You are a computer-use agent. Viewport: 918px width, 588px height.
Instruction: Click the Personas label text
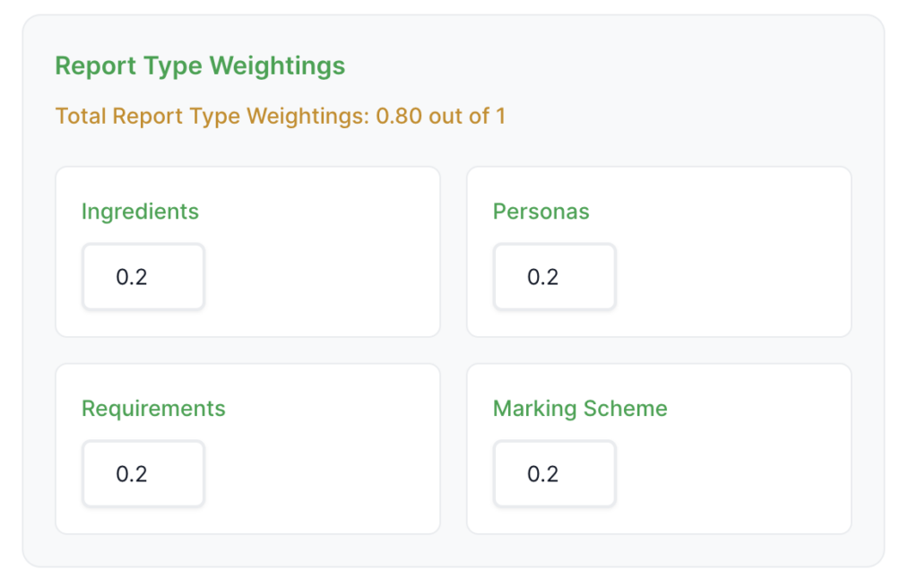[x=541, y=212]
